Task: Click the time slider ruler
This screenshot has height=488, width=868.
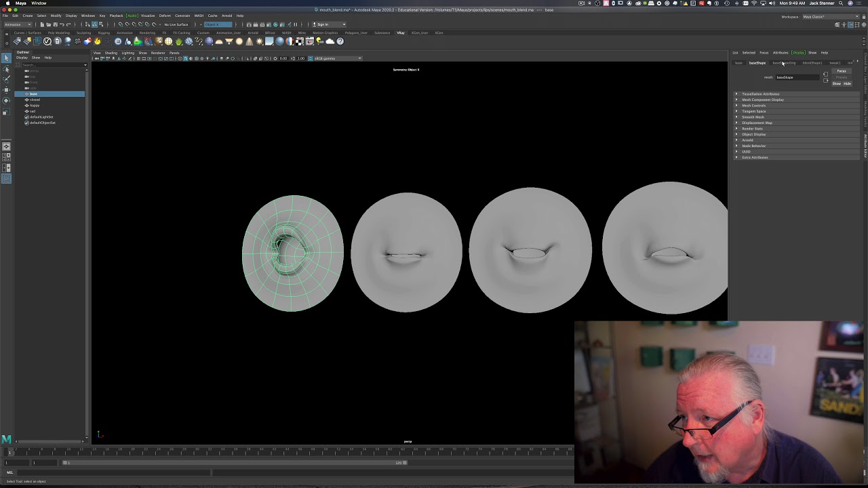Action: 288,450
